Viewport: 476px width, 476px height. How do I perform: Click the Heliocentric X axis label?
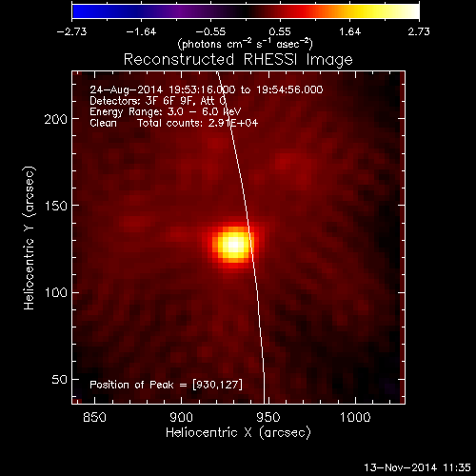pyautogui.click(x=238, y=433)
